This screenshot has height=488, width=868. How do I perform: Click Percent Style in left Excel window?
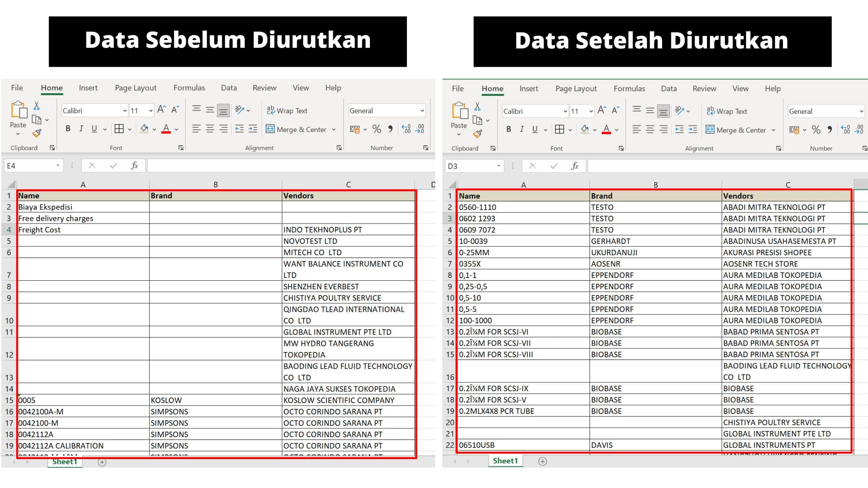377,129
